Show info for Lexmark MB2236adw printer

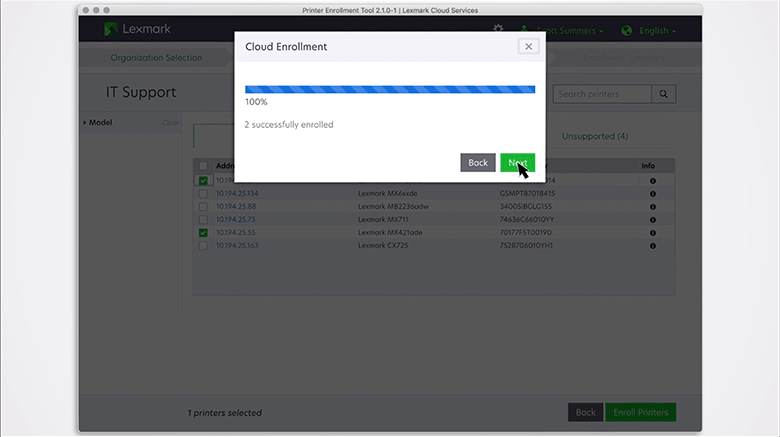tap(653, 206)
